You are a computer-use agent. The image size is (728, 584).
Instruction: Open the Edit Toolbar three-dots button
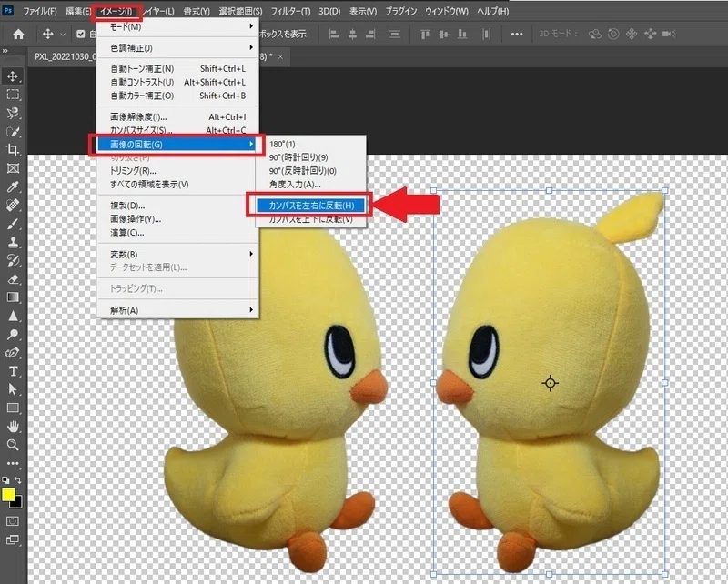point(13,463)
